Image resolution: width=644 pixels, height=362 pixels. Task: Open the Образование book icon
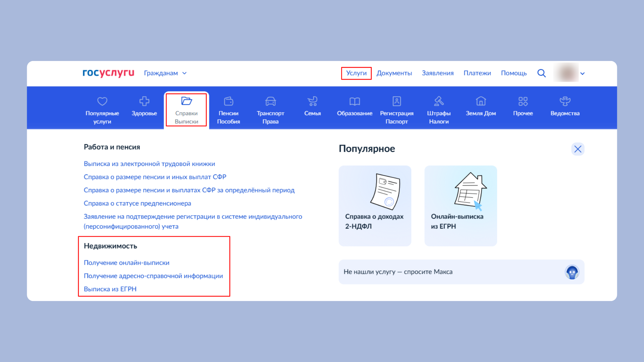(355, 101)
